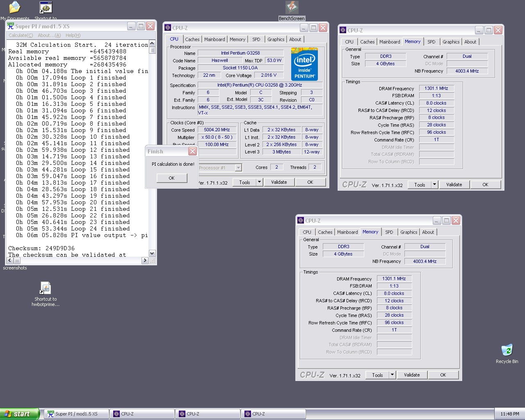Switch to Graphics tab in CPU-Z CPU window

click(x=276, y=39)
